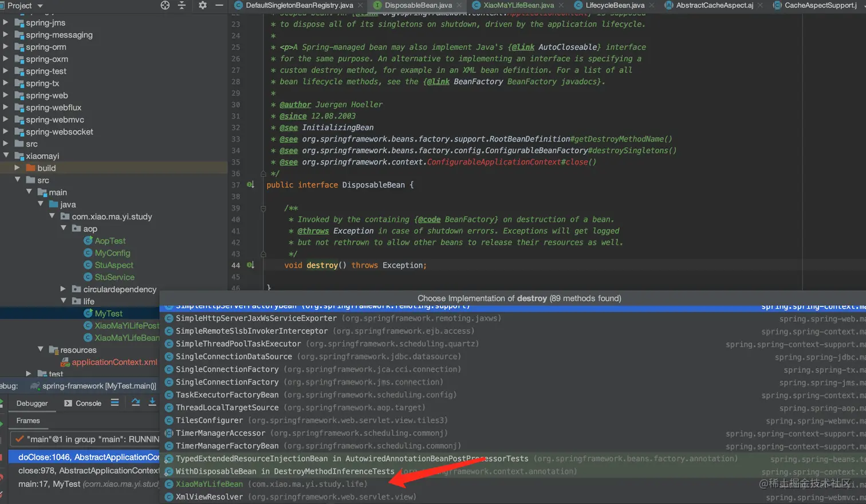Image resolution: width=866 pixels, height=504 pixels.
Task: Choose SimpleRemoteSlsbInvokerInterceptor in the popup list
Action: tap(513, 331)
